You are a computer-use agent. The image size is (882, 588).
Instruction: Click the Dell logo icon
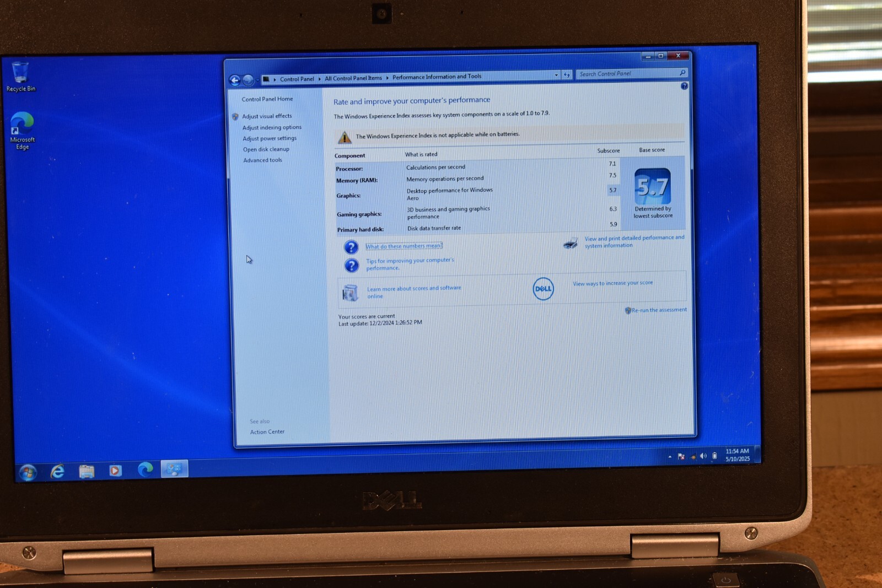543,289
